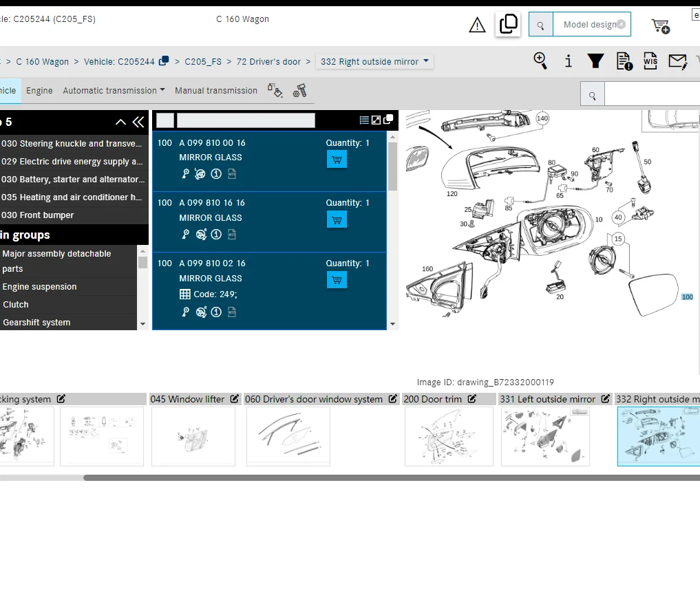Click the main groups list scroll-up arrow
The height and width of the screenshot is (604, 700).
click(x=143, y=250)
